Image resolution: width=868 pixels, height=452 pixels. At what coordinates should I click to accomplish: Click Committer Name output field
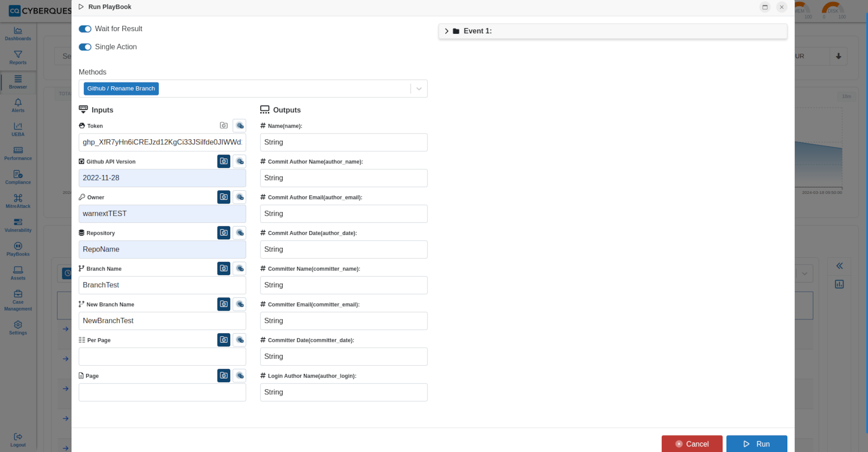click(x=344, y=285)
